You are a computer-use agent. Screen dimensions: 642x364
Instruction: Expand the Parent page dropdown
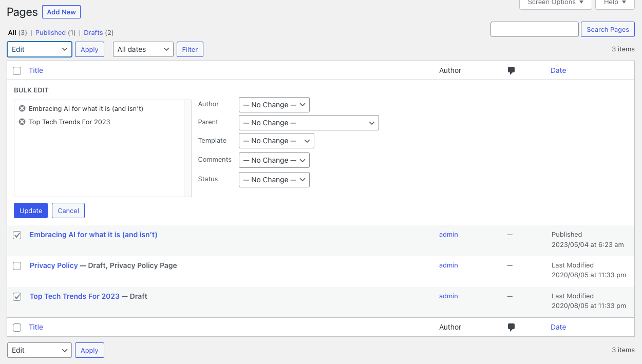pyautogui.click(x=309, y=123)
